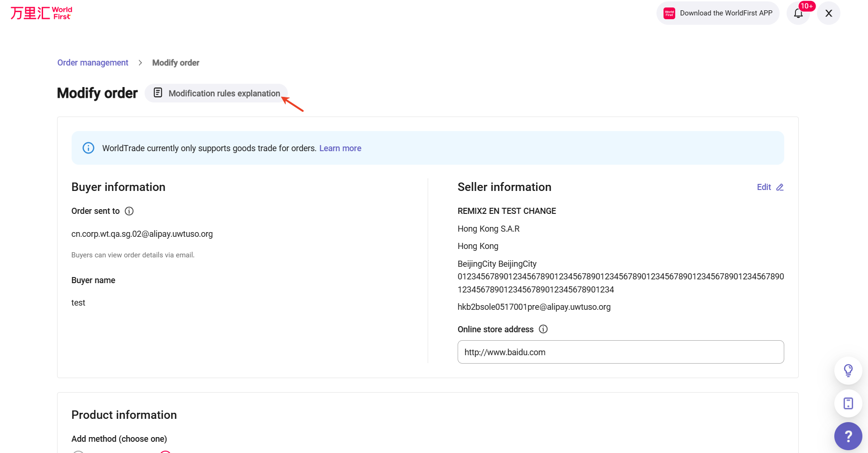This screenshot has height=453, width=868.
Task: Click the Download the WorldFirst APP button
Action: click(x=717, y=13)
